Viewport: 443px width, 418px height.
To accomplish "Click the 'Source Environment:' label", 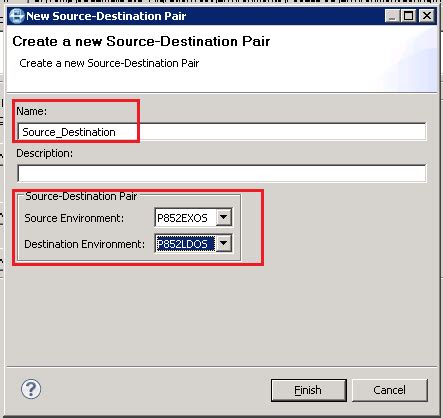I will (74, 218).
